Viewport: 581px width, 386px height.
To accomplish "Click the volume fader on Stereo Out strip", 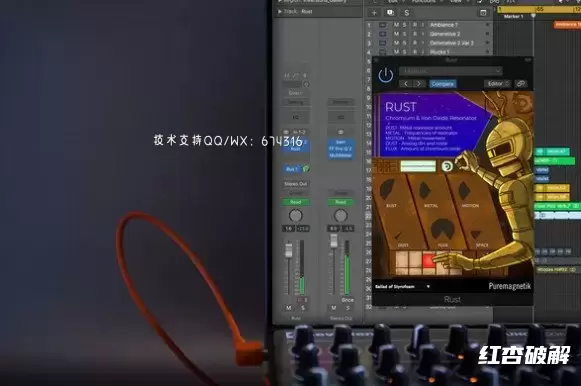I will click(x=334, y=241).
